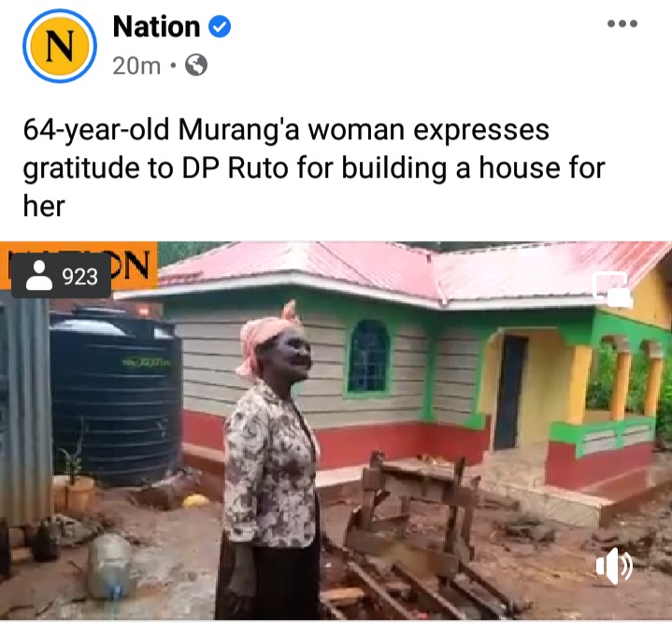Viewport: 672px width, 635px height.
Task: Click the blue verified badge
Action: pos(220,26)
